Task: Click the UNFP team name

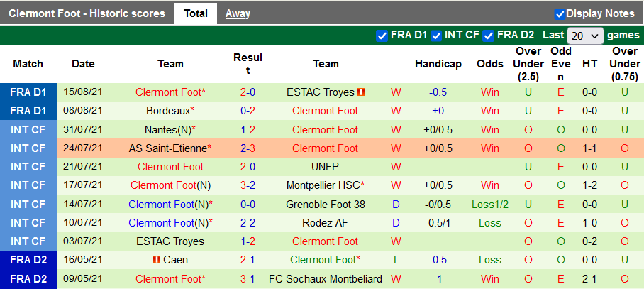Action: click(x=326, y=167)
